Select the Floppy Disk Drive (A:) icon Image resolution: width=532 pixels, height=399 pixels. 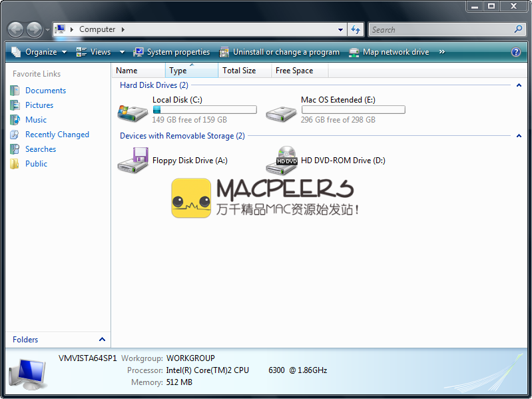pyautogui.click(x=133, y=160)
